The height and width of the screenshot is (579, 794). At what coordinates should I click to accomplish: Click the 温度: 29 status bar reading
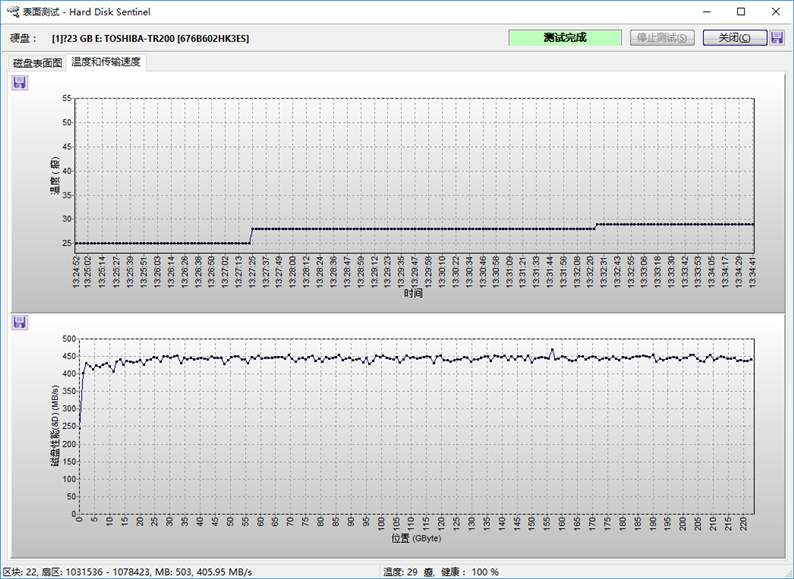(405, 571)
